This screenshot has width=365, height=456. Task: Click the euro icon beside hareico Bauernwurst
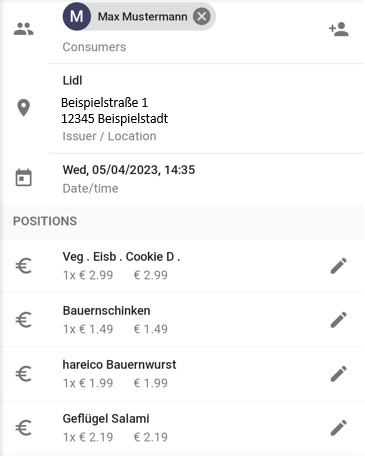coord(23,374)
